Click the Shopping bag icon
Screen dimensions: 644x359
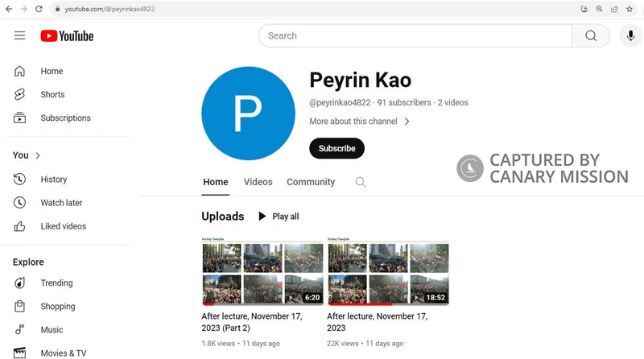pyautogui.click(x=19, y=307)
